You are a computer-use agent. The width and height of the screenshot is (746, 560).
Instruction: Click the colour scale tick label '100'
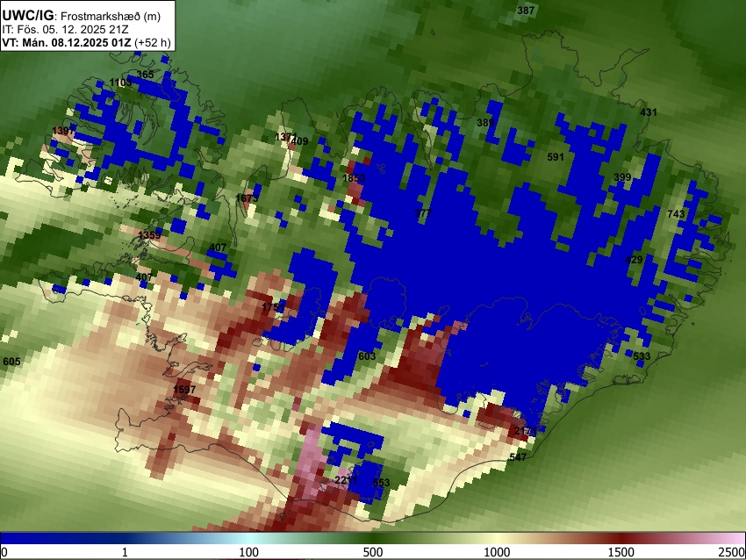coord(249,552)
